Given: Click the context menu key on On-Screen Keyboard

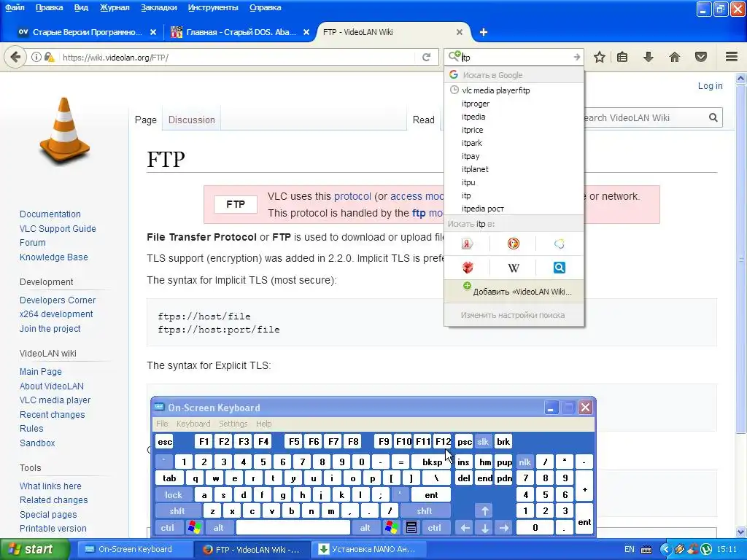Looking at the screenshot, I should pos(411,528).
